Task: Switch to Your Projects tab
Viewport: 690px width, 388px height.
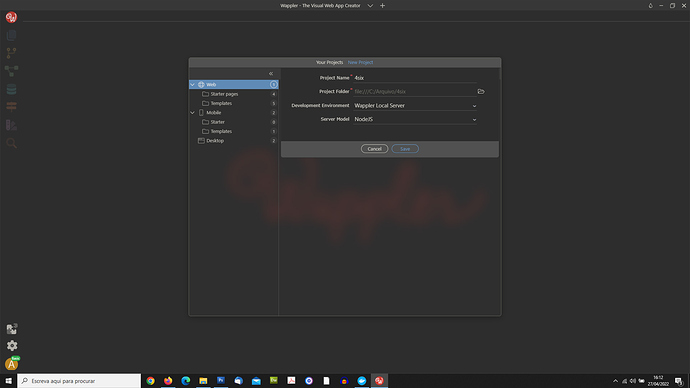Action: (x=329, y=62)
